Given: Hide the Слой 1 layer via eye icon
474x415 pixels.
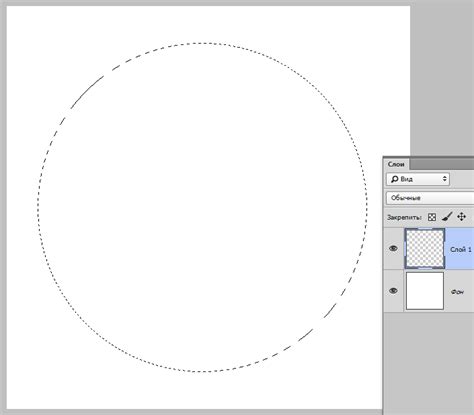Looking at the screenshot, I should click(x=393, y=249).
